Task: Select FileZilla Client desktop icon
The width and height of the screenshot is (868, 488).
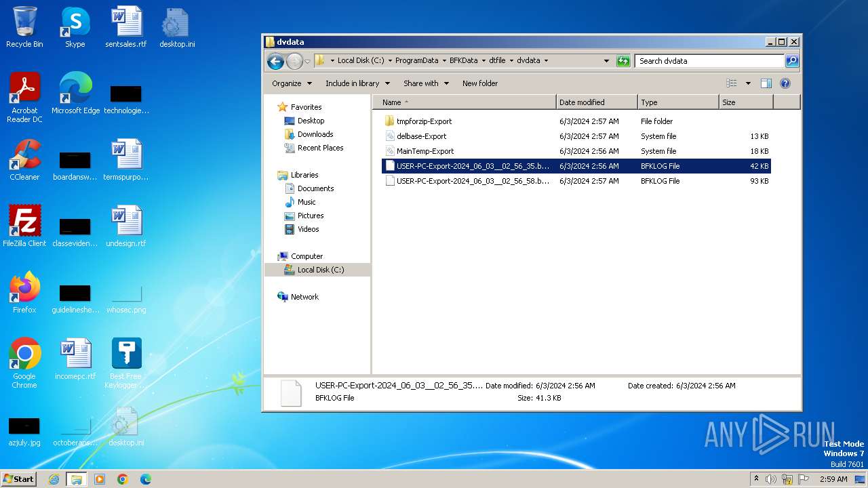Action: pyautogui.click(x=24, y=226)
